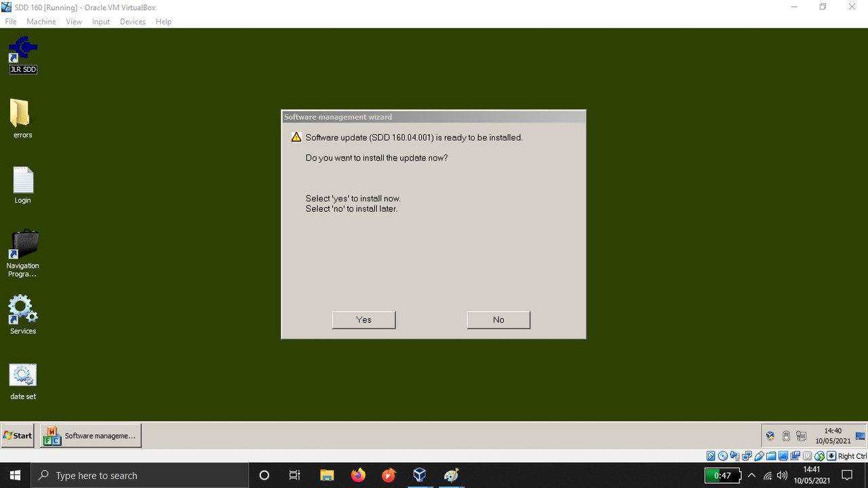Click the show desktop icon in guest tray
This screenshot has height=488, width=868.
coord(861,436)
